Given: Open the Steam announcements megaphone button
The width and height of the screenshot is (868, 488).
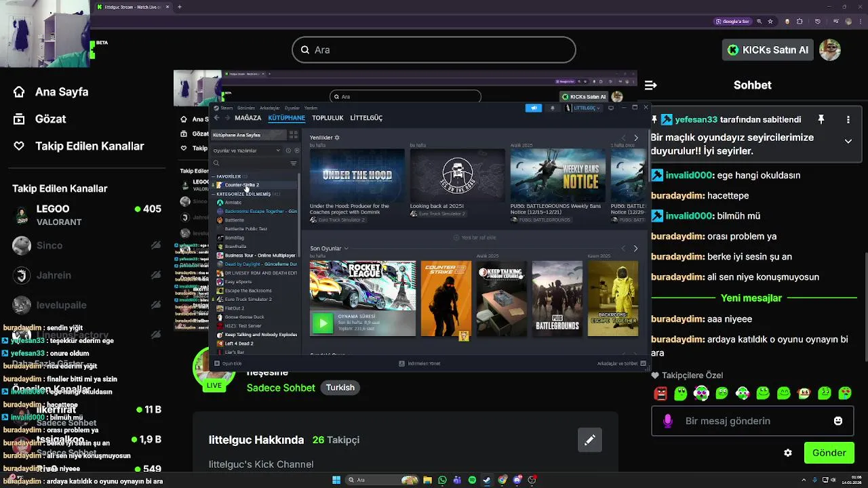Looking at the screenshot, I should coord(534,108).
